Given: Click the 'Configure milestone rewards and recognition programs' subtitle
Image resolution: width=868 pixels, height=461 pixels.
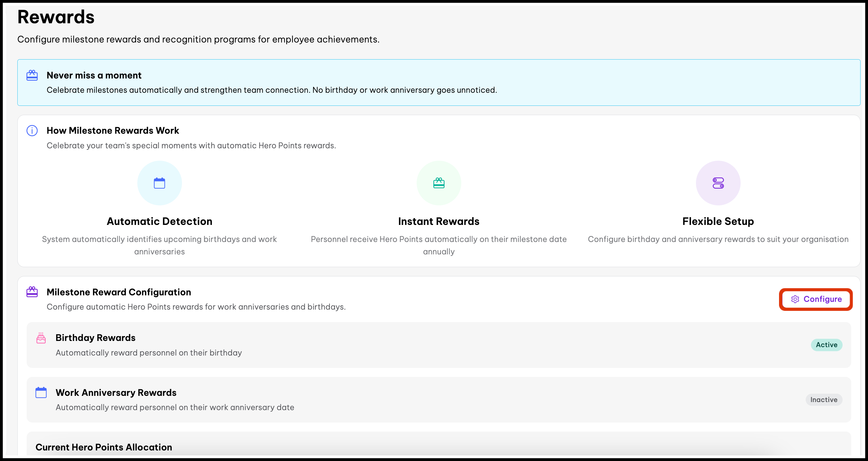Looking at the screenshot, I should [x=198, y=39].
